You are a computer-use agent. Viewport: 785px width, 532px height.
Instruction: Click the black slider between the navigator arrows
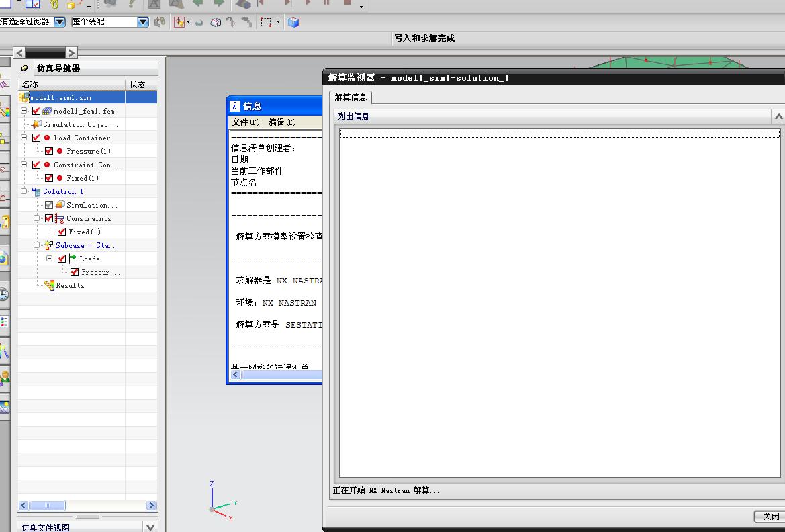tap(46, 53)
